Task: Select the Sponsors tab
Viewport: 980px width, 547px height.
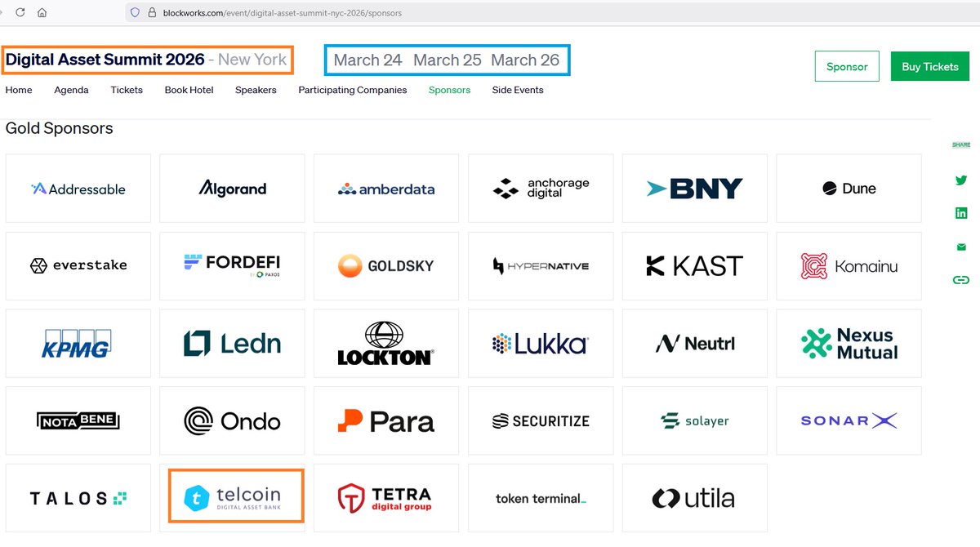Action: [449, 90]
